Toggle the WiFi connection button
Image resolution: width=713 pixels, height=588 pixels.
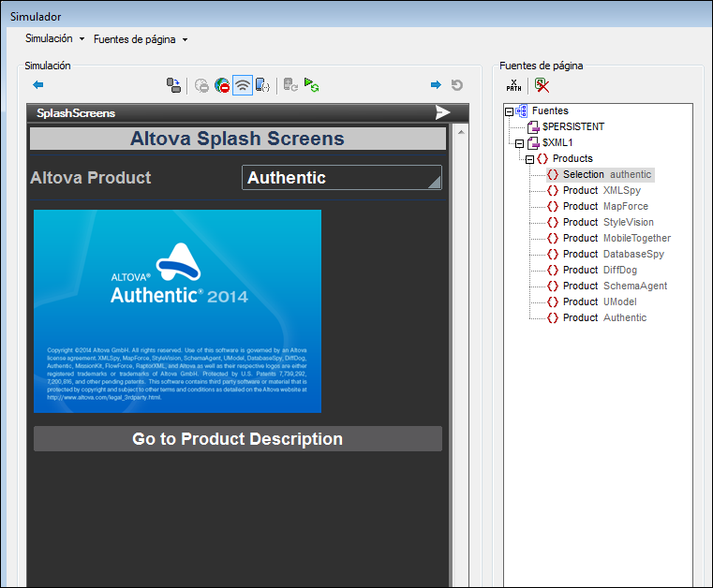click(x=243, y=85)
